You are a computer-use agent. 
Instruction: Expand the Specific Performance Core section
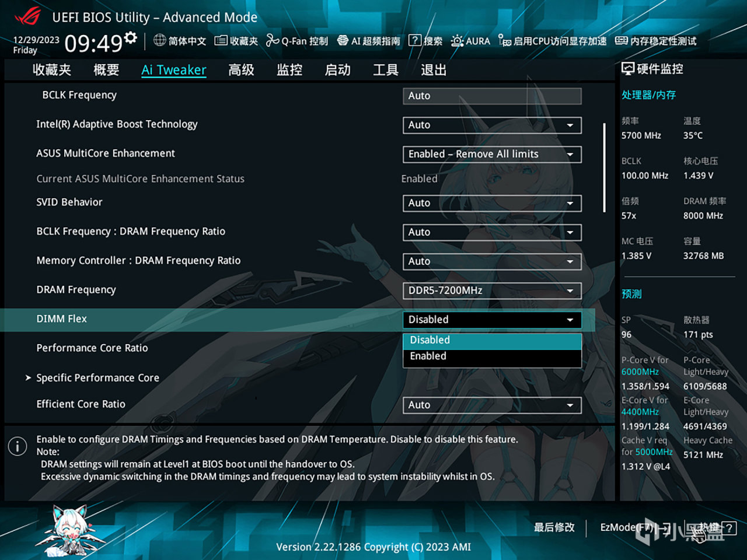pos(97,377)
